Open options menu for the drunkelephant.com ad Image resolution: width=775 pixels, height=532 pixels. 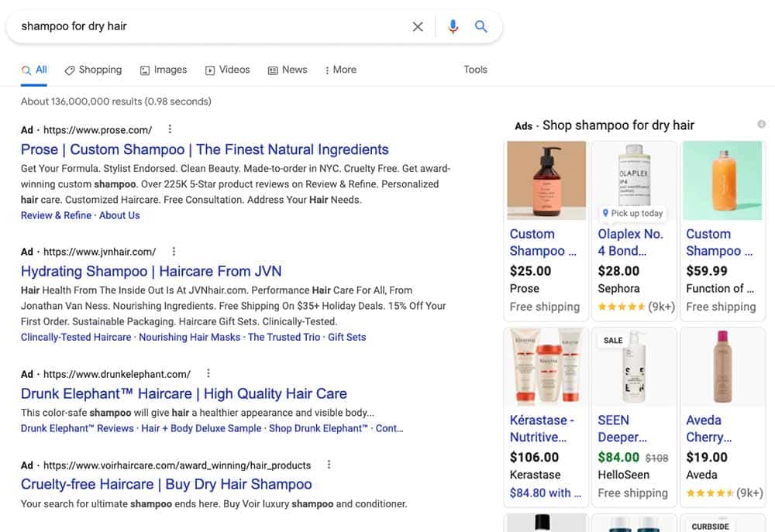click(208, 373)
